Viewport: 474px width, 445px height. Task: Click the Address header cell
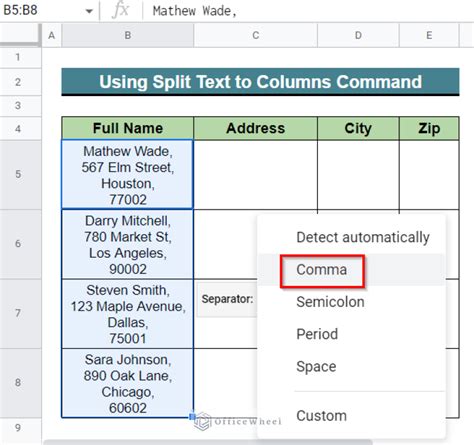255,128
